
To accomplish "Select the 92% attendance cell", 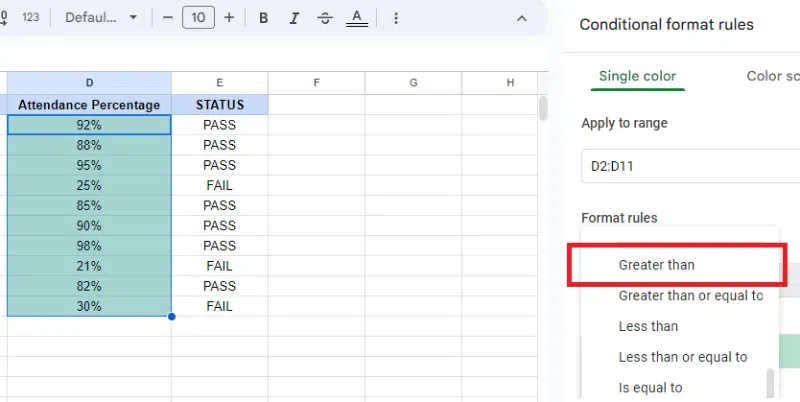I will [x=89, y=125].
